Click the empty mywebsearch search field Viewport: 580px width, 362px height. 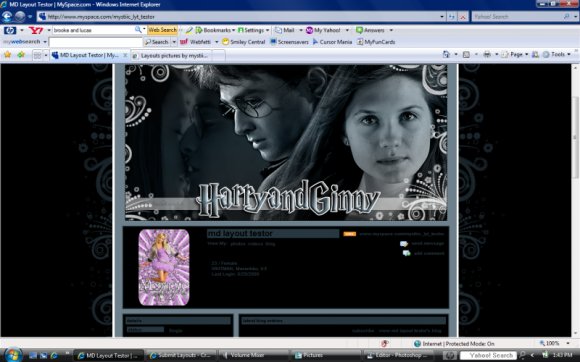[x=95, y=42]
